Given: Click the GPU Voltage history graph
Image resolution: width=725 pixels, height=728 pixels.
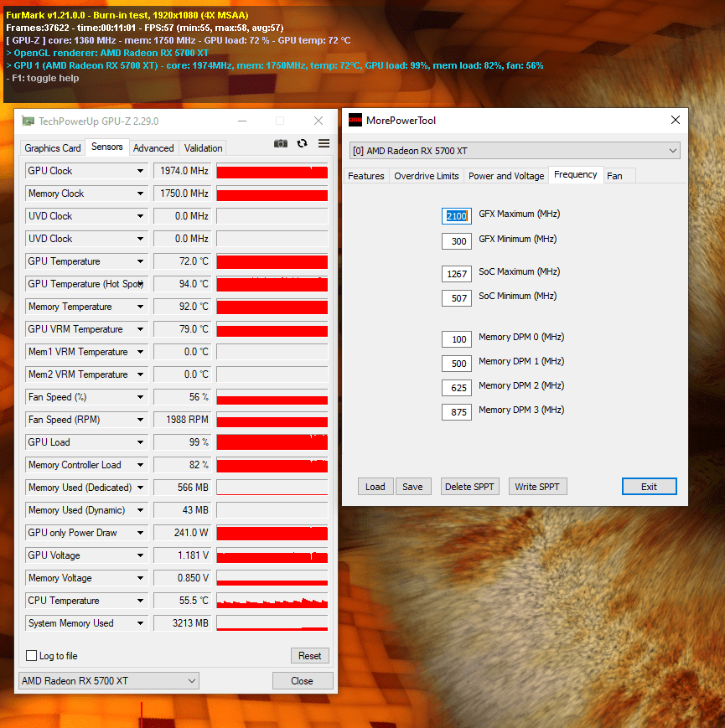Looking at the screenshot, I should coord(272,555).
